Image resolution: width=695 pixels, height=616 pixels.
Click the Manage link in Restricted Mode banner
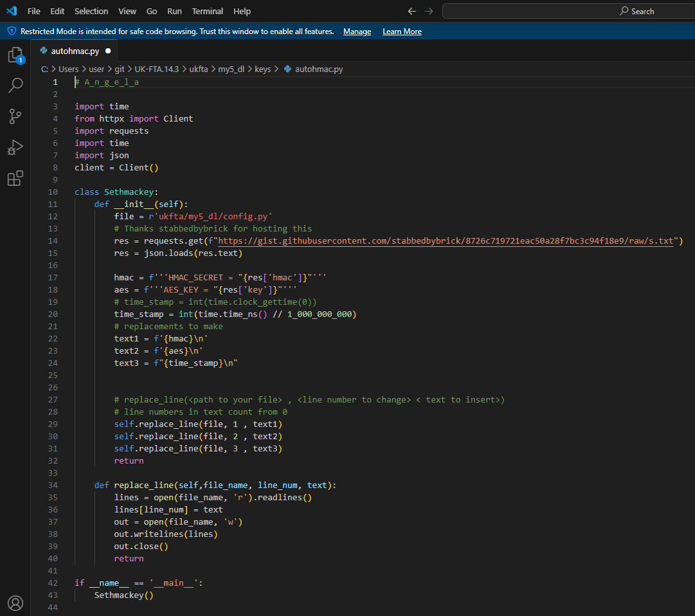pyautogui.click(x=357, y=32)
